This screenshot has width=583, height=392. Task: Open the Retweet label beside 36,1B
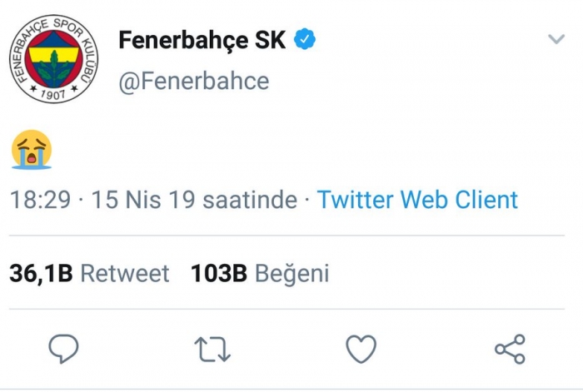[x=125, y=273]
